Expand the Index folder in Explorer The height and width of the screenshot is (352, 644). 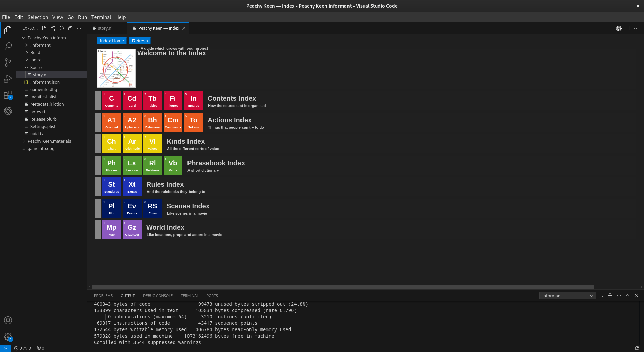click(x=51, y=60)
